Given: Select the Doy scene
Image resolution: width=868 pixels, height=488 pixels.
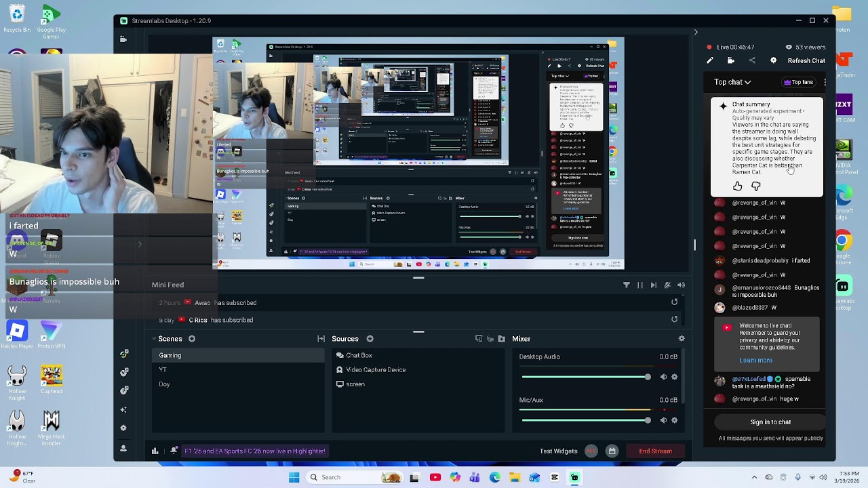Looking at the screenshot, I should point(239,384).
